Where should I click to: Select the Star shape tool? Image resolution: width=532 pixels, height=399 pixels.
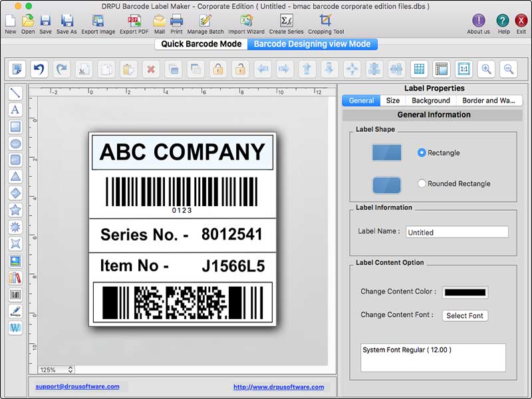pyautogui.click(x=15, y=210)
